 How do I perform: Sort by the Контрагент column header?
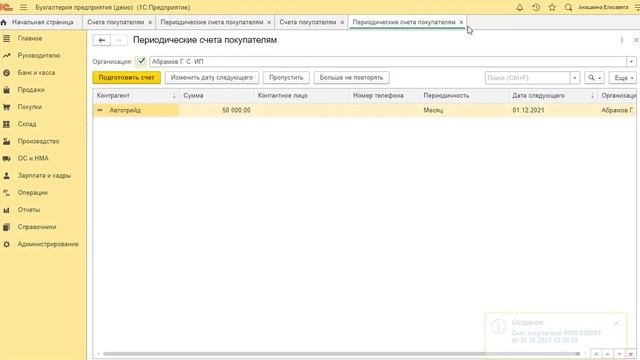[136, 96]
